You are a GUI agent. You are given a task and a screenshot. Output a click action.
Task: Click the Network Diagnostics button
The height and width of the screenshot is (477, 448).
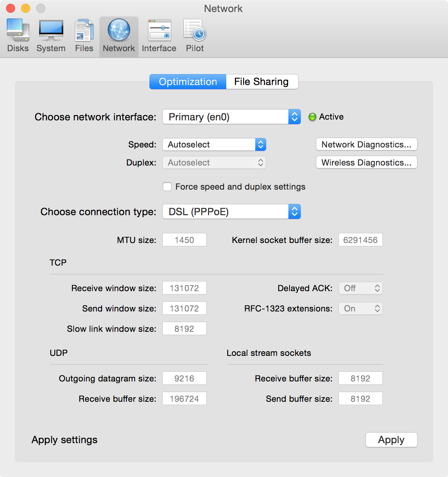pos(367,144)
